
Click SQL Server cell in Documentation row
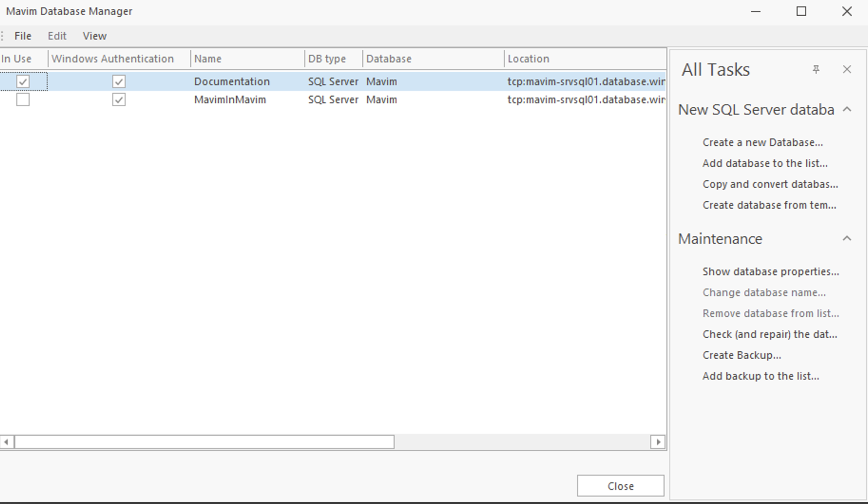click(333, 81)
